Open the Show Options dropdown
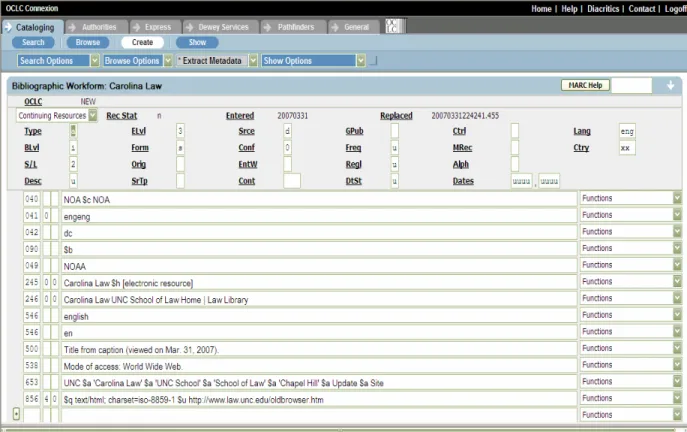Screen dimensions: 687x432 (313, 60)
